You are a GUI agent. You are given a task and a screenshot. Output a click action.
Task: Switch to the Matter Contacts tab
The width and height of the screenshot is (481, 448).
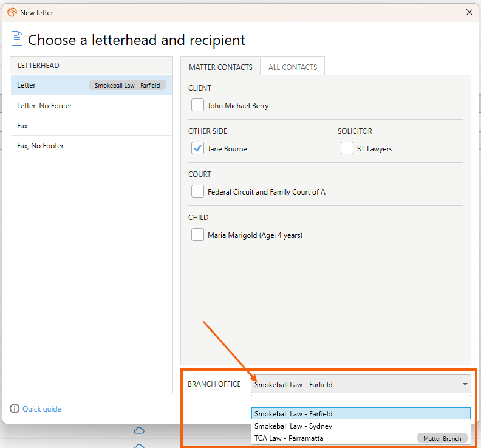pyautogui.click(x=220, y=67)
